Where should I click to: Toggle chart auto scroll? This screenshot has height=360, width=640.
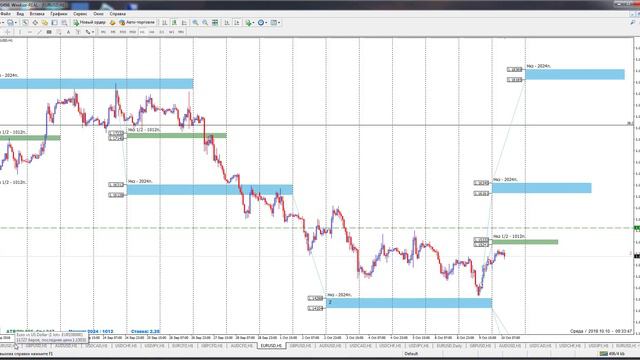227,22
